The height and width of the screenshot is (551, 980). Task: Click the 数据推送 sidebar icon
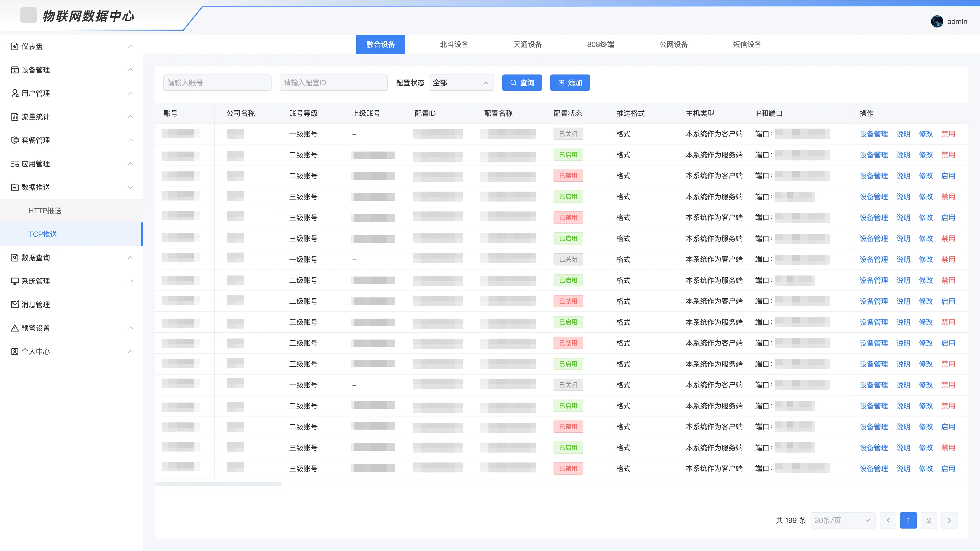pos(15,187)
